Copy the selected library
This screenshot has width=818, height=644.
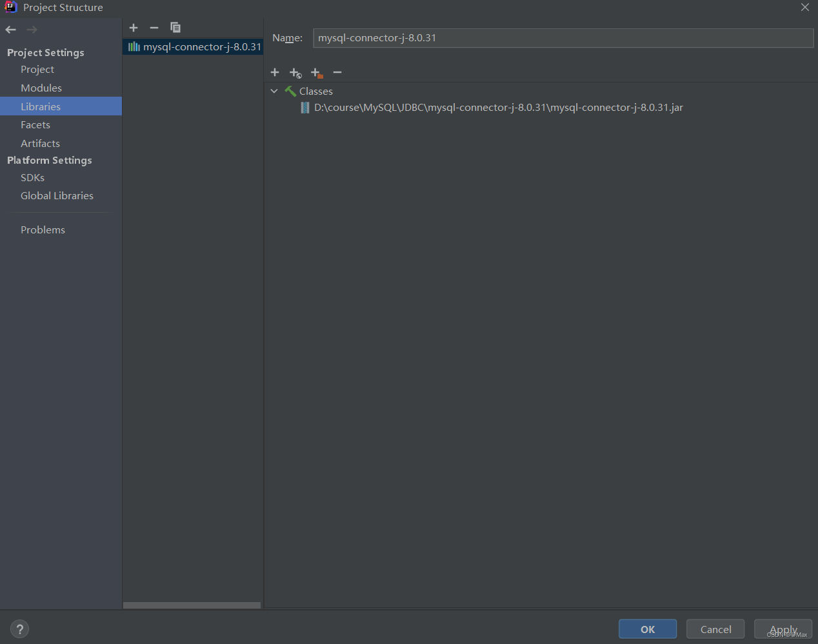(175, 28)
